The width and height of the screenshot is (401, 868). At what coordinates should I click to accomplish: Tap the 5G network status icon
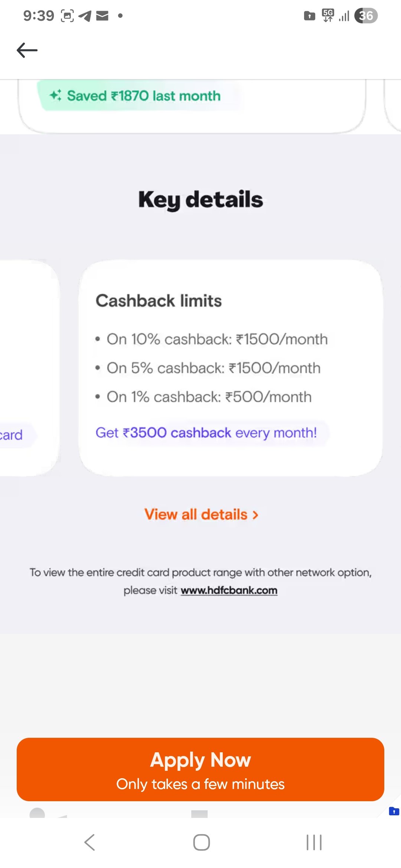click(328, 16)
